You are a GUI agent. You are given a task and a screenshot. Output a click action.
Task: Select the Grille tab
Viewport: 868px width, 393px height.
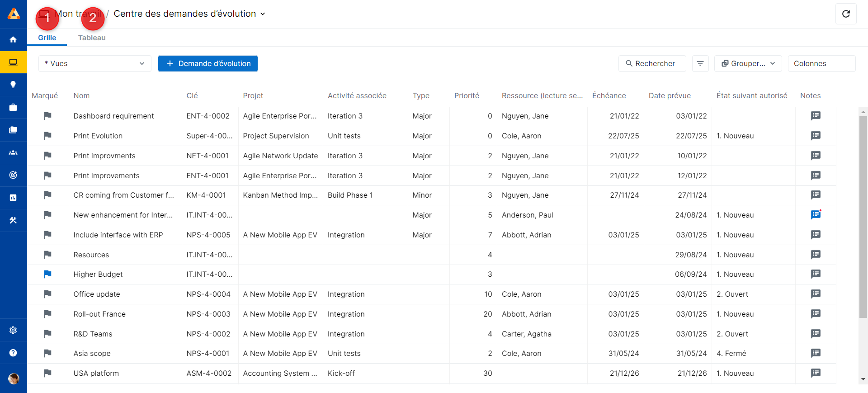47,38
